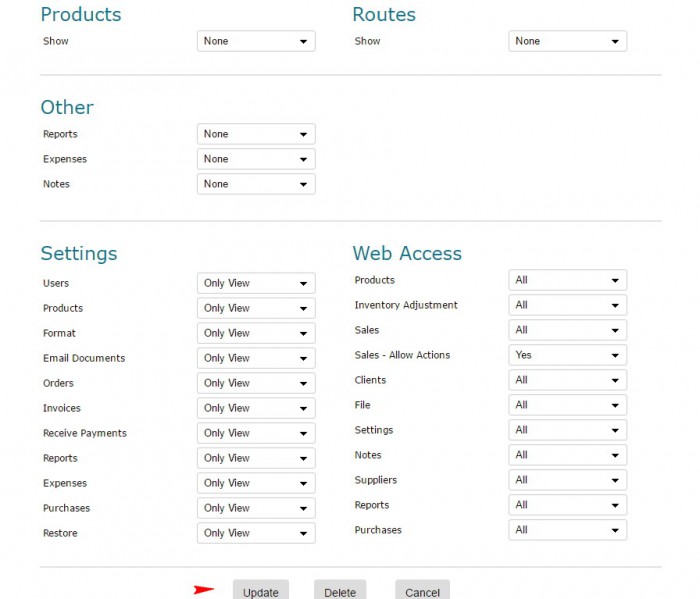Screen dimensions: 700x599
Task: Change the Settings Users permission dropdown
Action: tap(256, 283)
